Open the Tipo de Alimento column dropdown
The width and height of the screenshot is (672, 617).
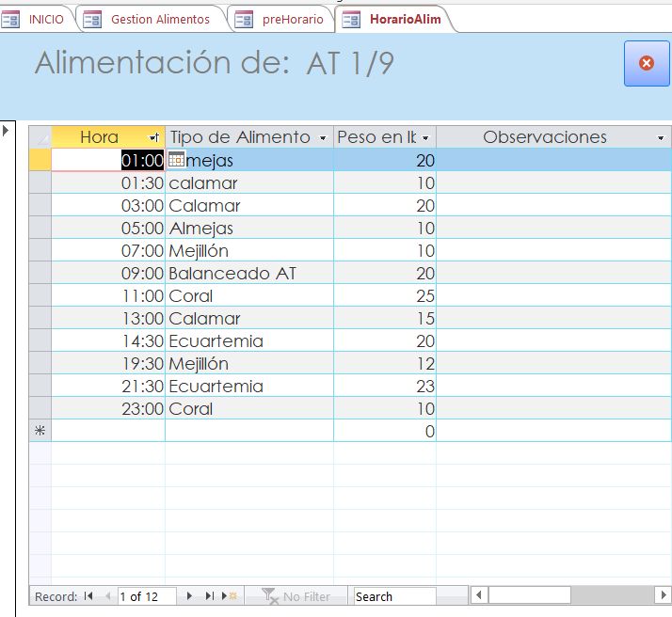tap(323, 138)
